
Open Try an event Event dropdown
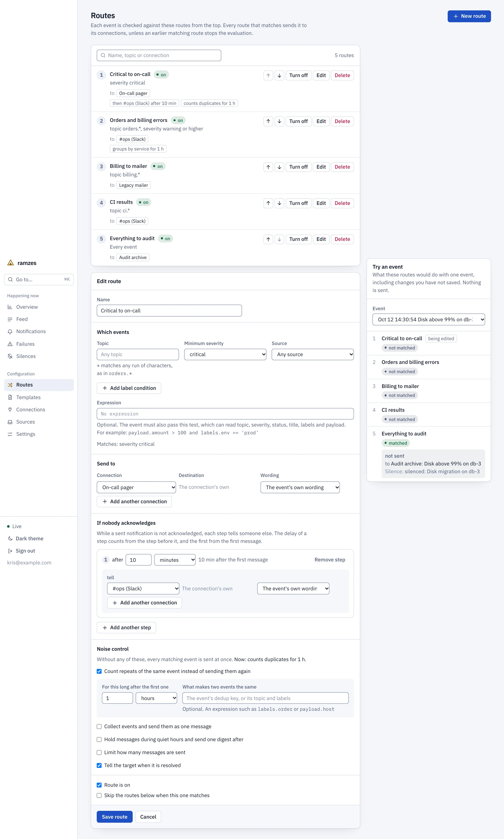coord(429,319)
